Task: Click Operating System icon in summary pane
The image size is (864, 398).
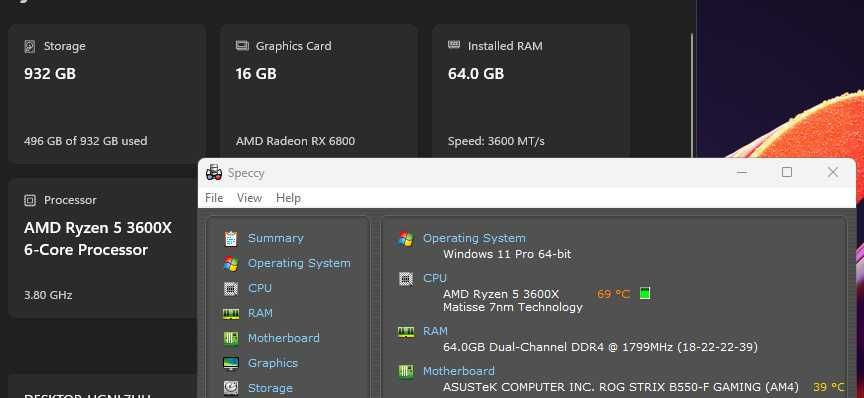Action: click(406, 239)
